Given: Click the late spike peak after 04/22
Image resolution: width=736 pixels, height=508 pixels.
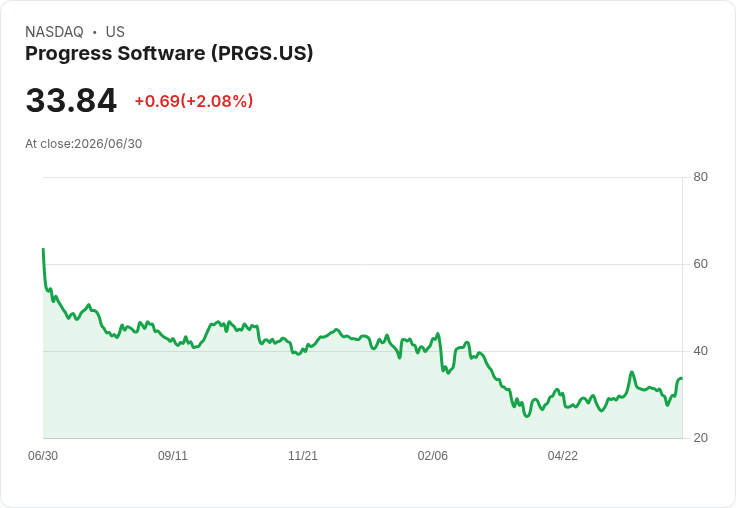Looking at the screenshot, I should point(632,372).
